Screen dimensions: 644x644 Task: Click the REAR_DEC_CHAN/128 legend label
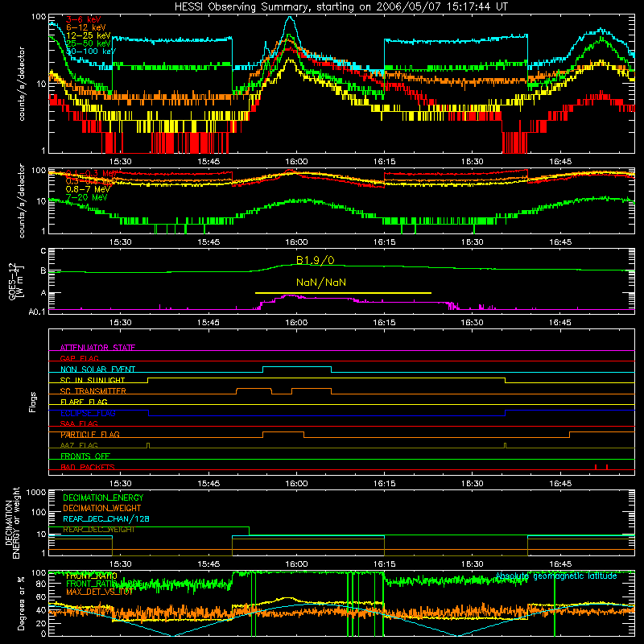[106, 518]
